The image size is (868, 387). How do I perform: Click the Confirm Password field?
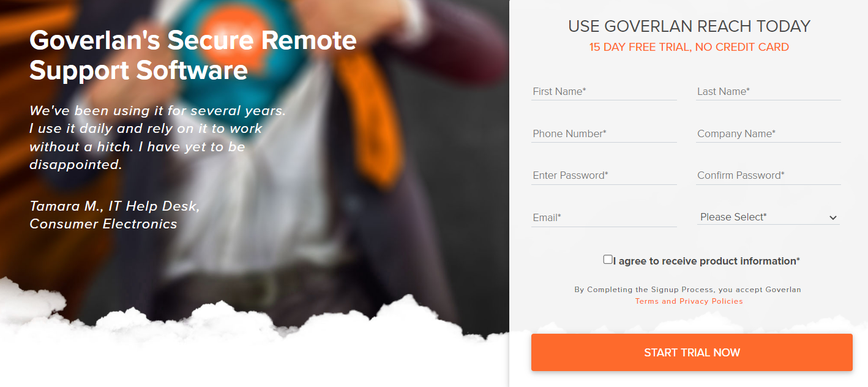tap(768, 175)
